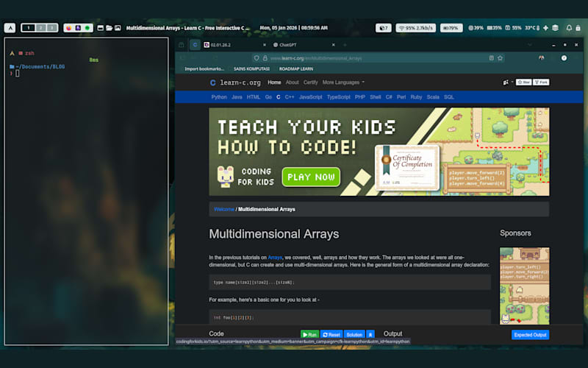Toggle reader view icon in address bar

point(491,58)
